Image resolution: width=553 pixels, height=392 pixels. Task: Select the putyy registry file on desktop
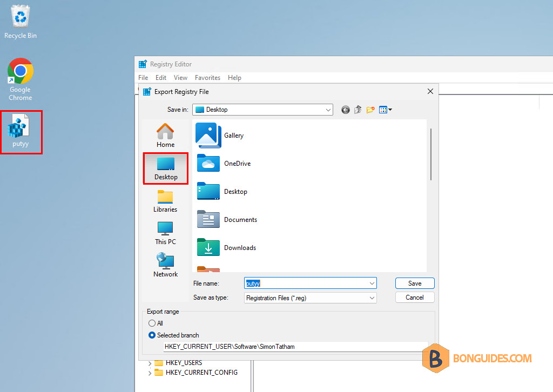21,131
